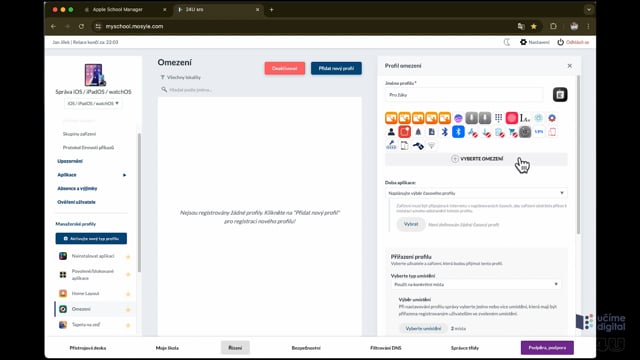Screen dimensions: 640x360
Task: Open the dark calendar icon beside profile name
Action: pyautogui.click(x=560, y=95)
